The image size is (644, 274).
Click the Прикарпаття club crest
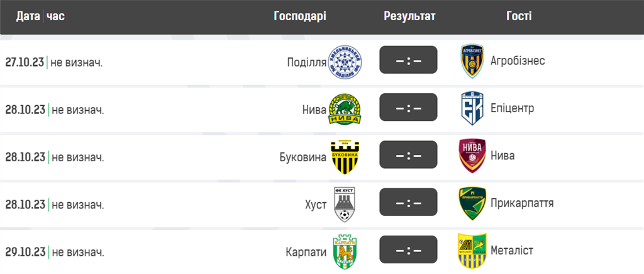coord(472,203)
